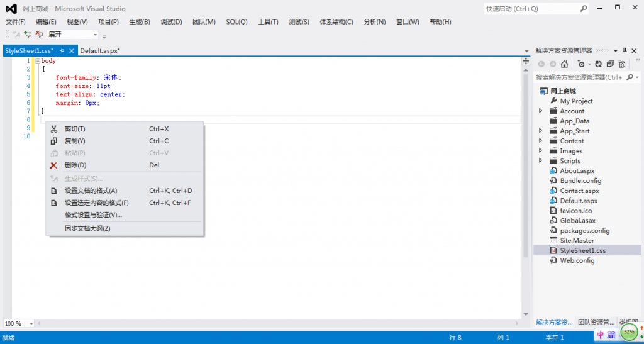Select About.aspx in Solution Explorer
The image size is (644, 344).
pos(577,171)
